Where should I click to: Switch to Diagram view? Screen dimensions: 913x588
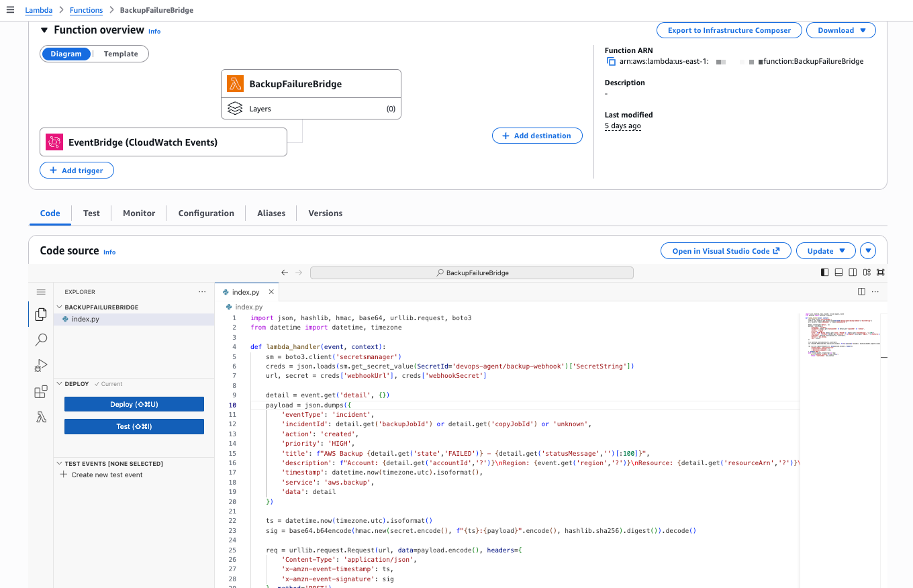click(x=66, y=54)
